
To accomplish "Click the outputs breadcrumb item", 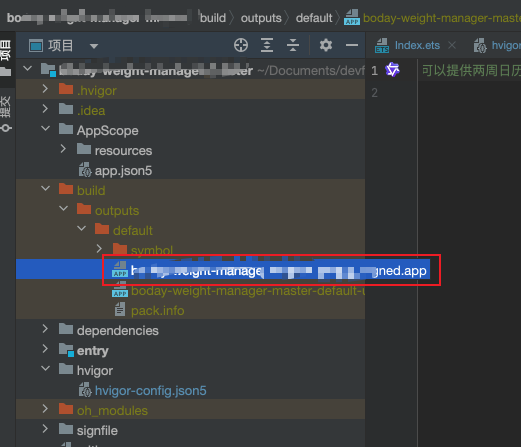I will tap(261, 18).
